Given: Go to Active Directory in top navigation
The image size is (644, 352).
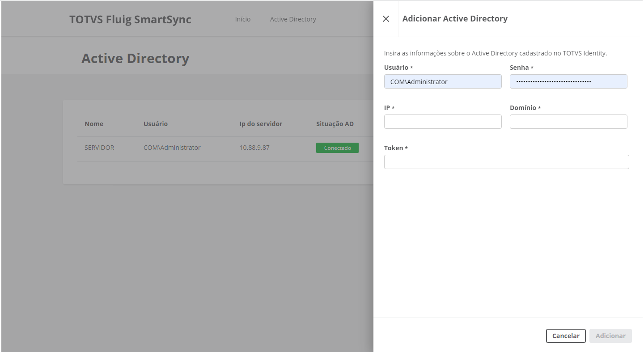Looking at the screenshot, I should point(293,19).
